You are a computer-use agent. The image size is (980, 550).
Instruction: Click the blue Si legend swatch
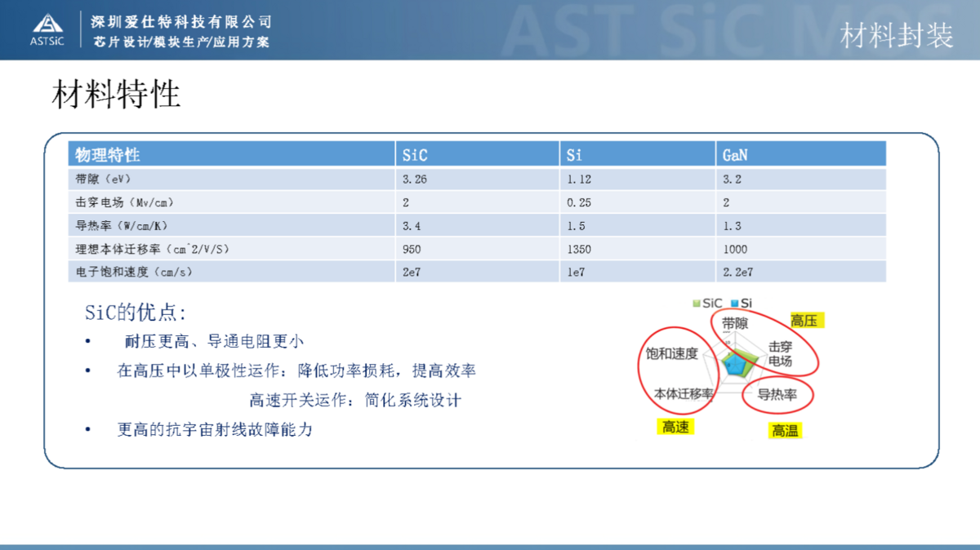(x=734, y=303)
